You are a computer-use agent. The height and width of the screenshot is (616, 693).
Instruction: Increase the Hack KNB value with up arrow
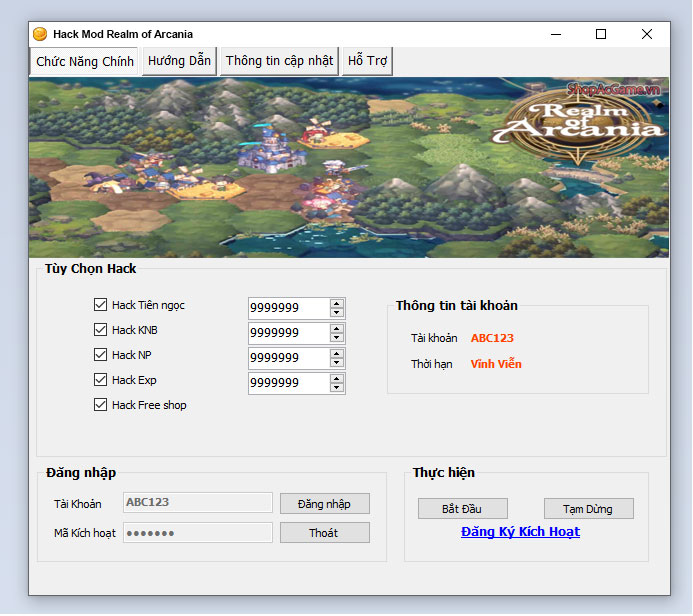click(x=337, y=329)
